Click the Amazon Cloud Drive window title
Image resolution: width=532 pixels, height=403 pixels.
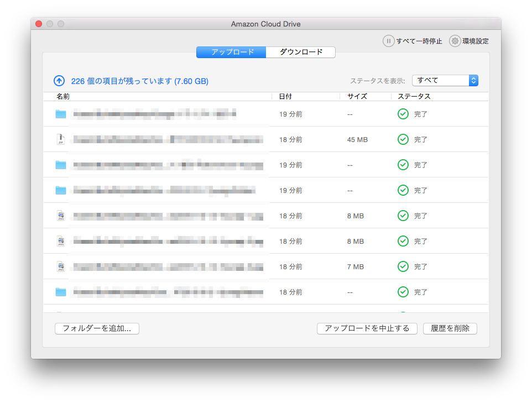(265, 24)
